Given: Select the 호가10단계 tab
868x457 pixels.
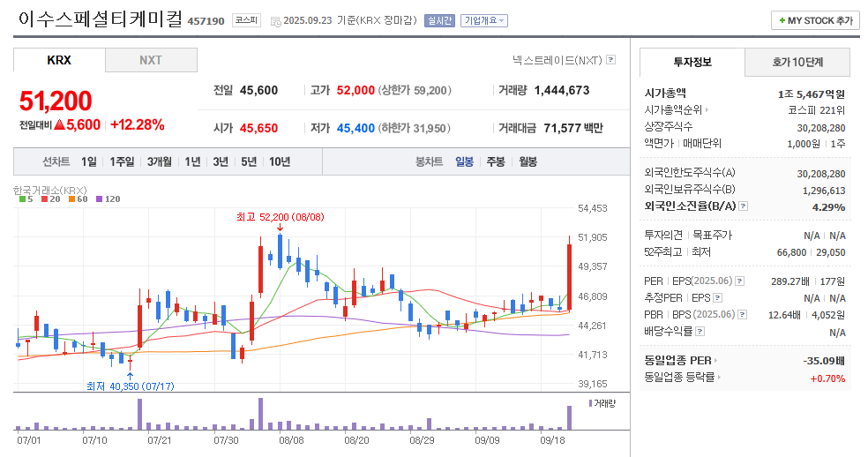Looking at the screenshot, I should coord(797,62).
